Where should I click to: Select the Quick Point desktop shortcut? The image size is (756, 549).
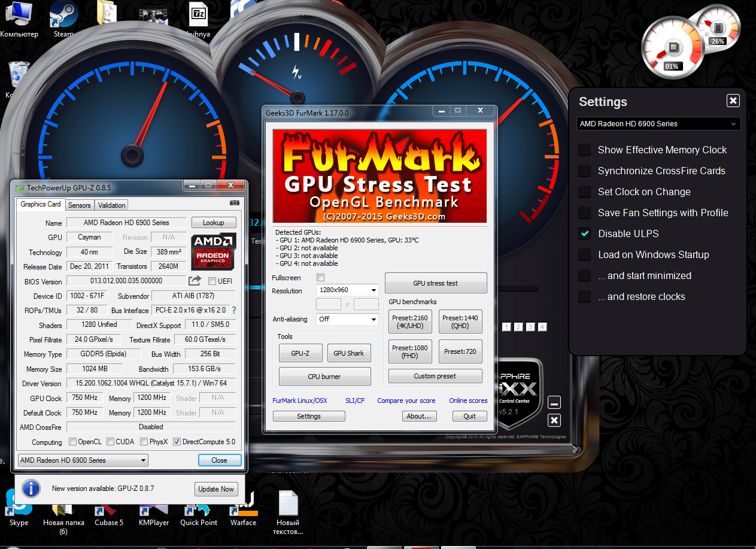[199, 515]
